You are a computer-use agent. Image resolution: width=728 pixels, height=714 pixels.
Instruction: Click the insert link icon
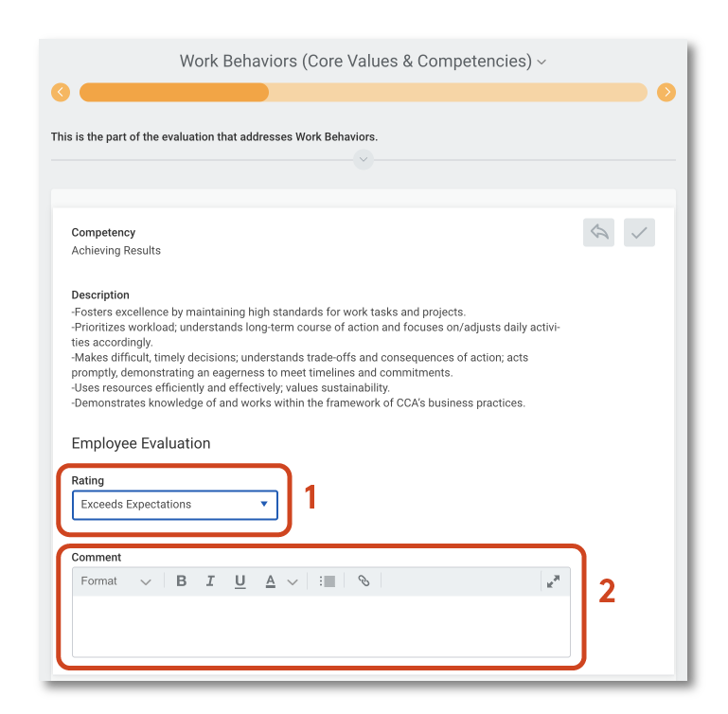[364, 581]
